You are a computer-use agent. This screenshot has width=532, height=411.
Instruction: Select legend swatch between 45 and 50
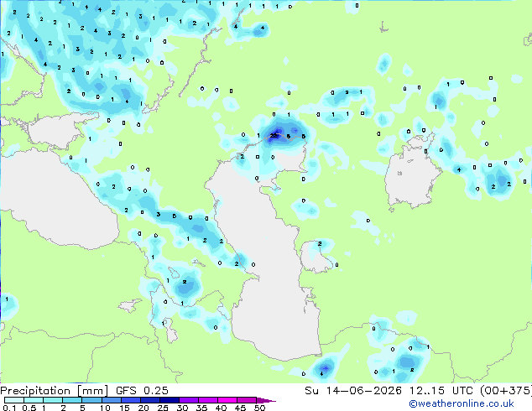coord(247,400)
